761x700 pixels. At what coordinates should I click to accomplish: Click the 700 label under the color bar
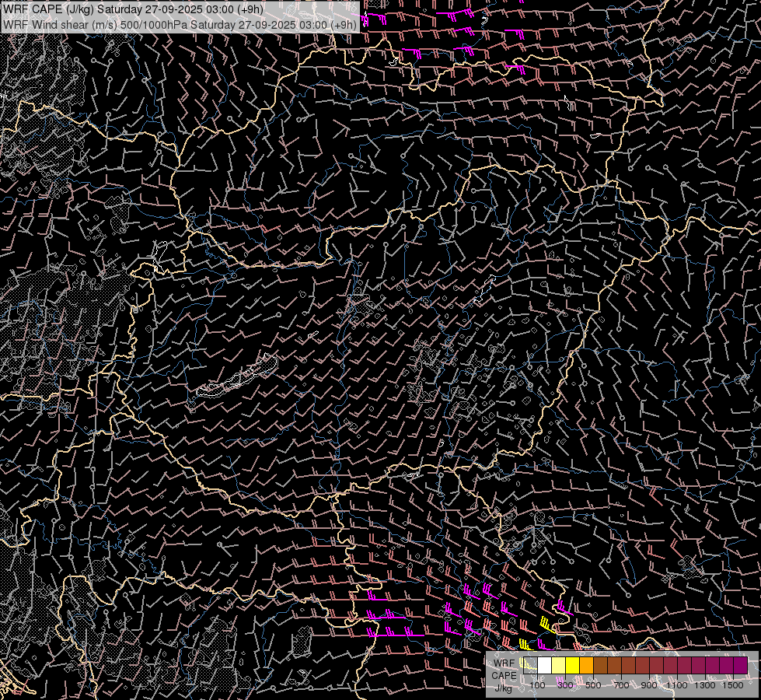coord(621,685)
